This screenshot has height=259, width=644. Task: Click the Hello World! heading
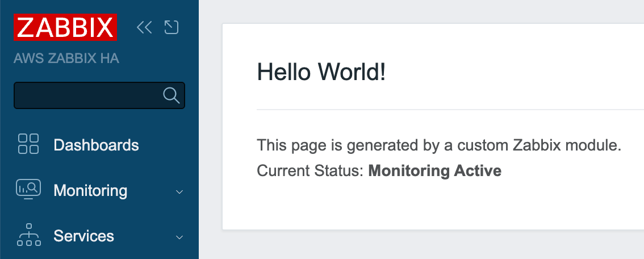(321, 72)
